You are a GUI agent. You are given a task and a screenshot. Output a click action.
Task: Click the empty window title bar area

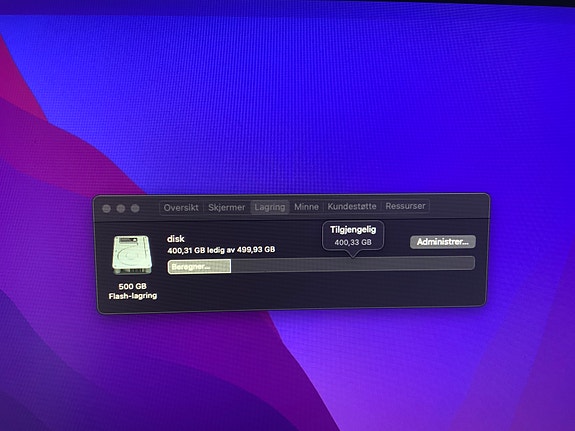458,207
